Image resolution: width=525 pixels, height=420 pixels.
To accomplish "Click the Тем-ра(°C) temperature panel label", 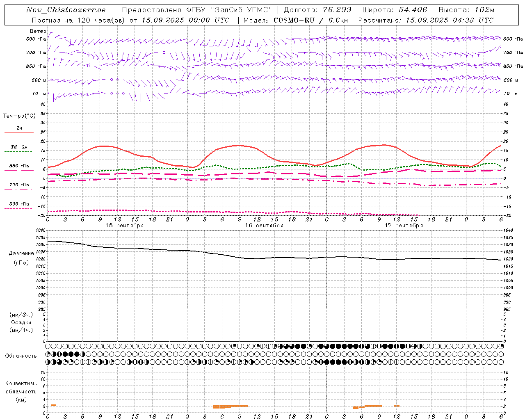I will pyautogui.click(x=19, y=116).
